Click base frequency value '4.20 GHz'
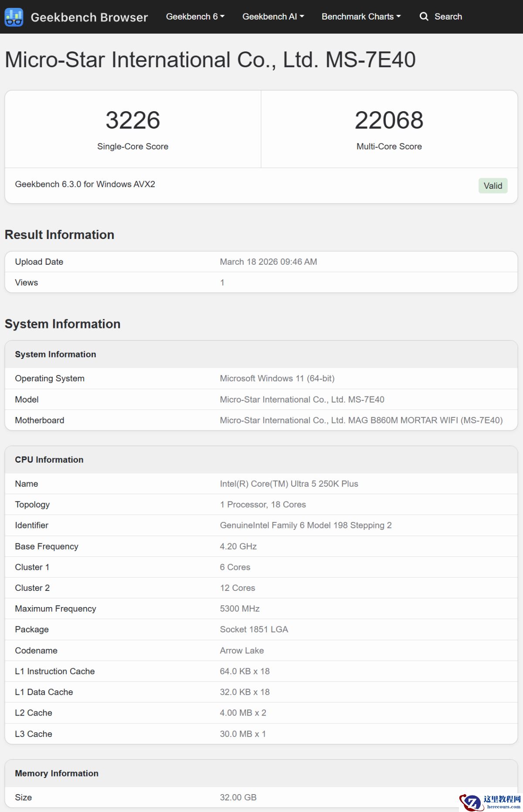 click(x=238, y=546)
